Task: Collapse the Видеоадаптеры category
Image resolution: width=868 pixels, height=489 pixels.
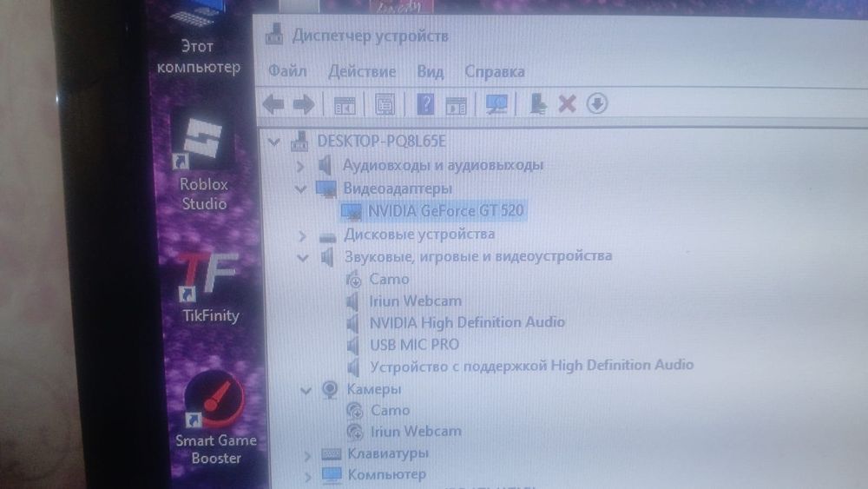Action: pos(300,189)
